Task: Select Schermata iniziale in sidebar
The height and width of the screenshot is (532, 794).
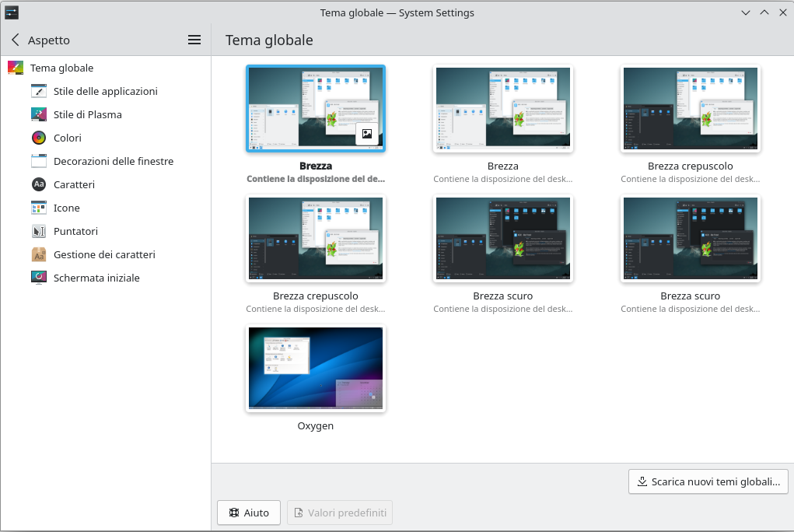Action: point(96,278)
